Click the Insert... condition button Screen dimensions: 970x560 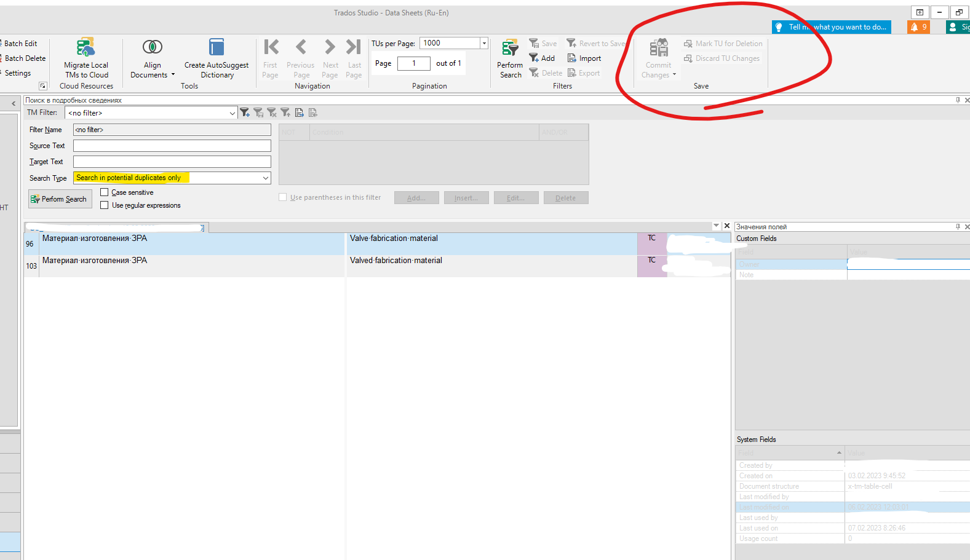[466, 198]
